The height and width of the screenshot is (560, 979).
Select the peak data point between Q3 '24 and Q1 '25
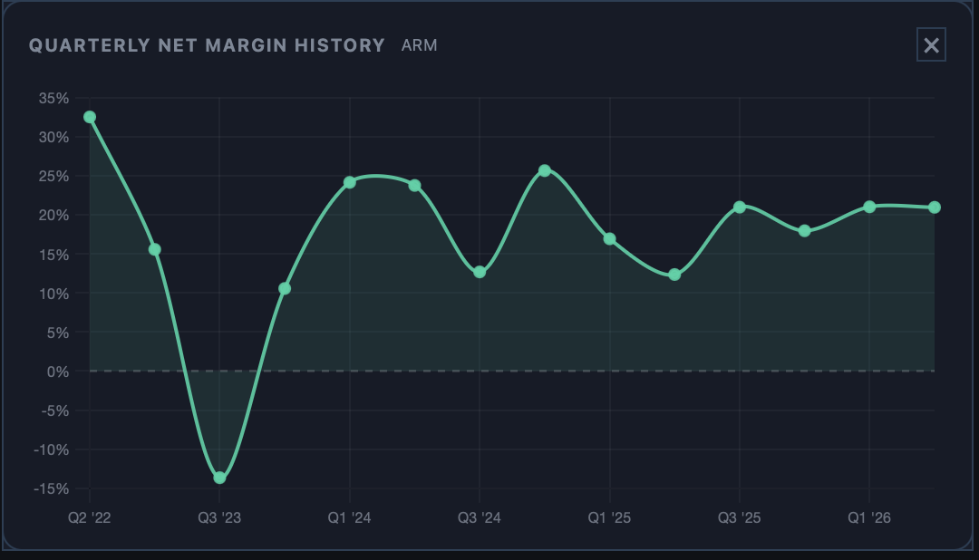tap(545, 170)
